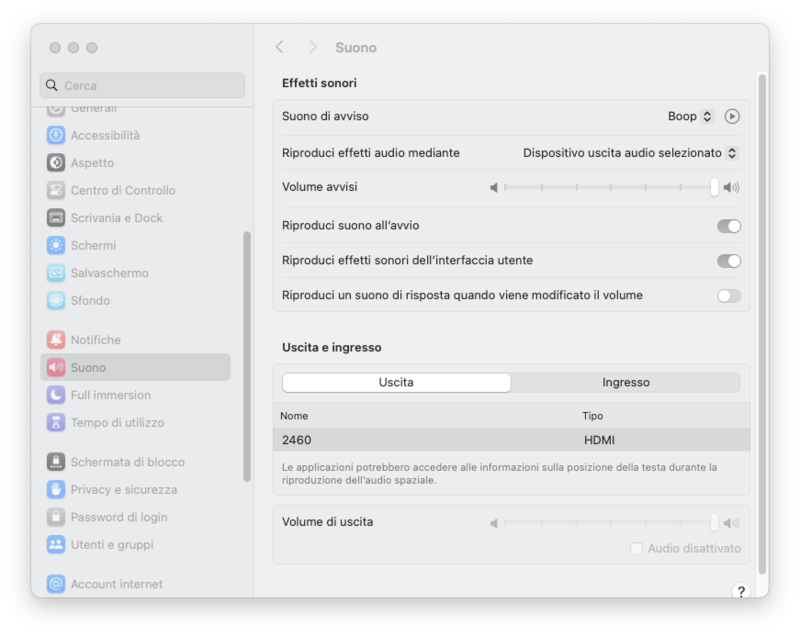The height and width of the screenshot is (636, 800).
Task: Click the Tipo column header
Action: coord(592,416)
